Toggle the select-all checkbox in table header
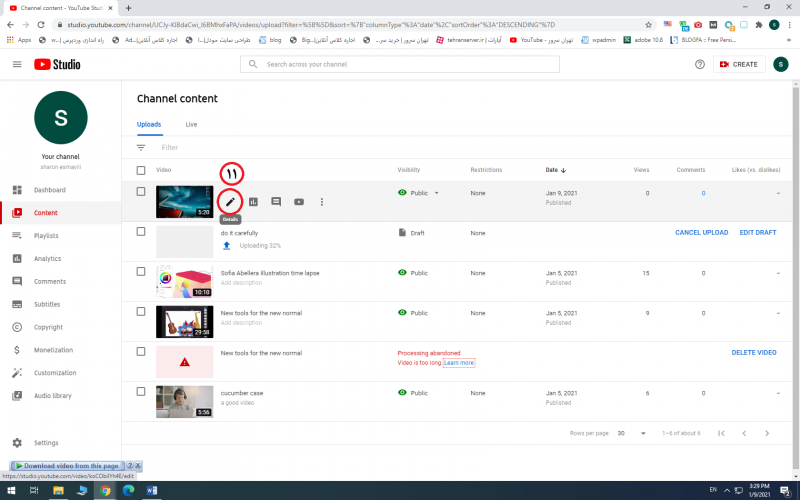The height and width of the screenshot is (500, 800). (x=141, y=170)
